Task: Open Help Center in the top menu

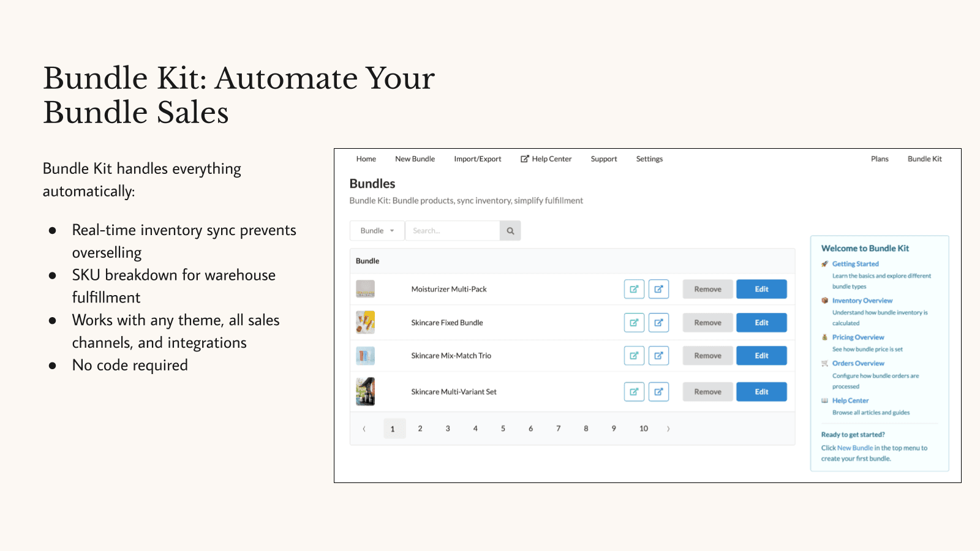Action: point(546,159)
